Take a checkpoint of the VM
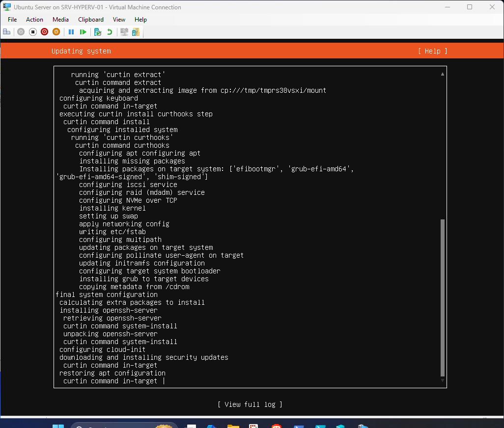The height and width of the screenshot is (428, 504). tap(97, 31)
